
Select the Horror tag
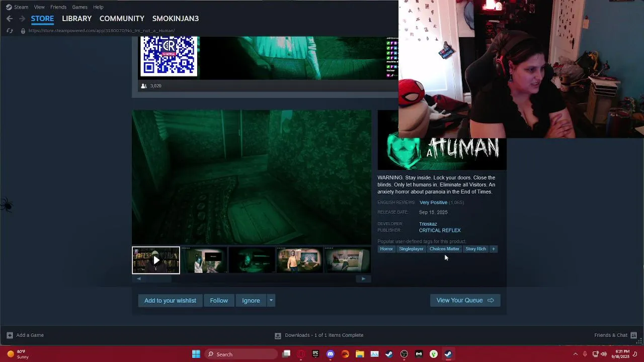pos(386,249)
